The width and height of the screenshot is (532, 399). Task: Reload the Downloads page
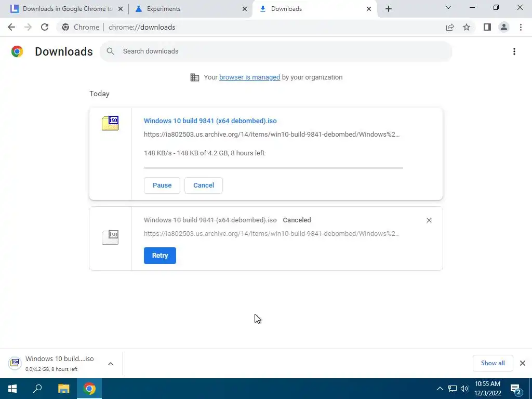click(x=45, y=27)
